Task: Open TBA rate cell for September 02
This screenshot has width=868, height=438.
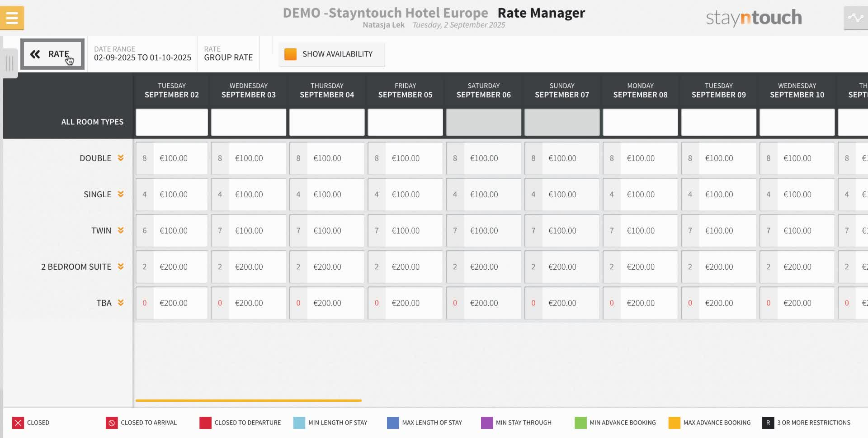Action: point(172,303)
